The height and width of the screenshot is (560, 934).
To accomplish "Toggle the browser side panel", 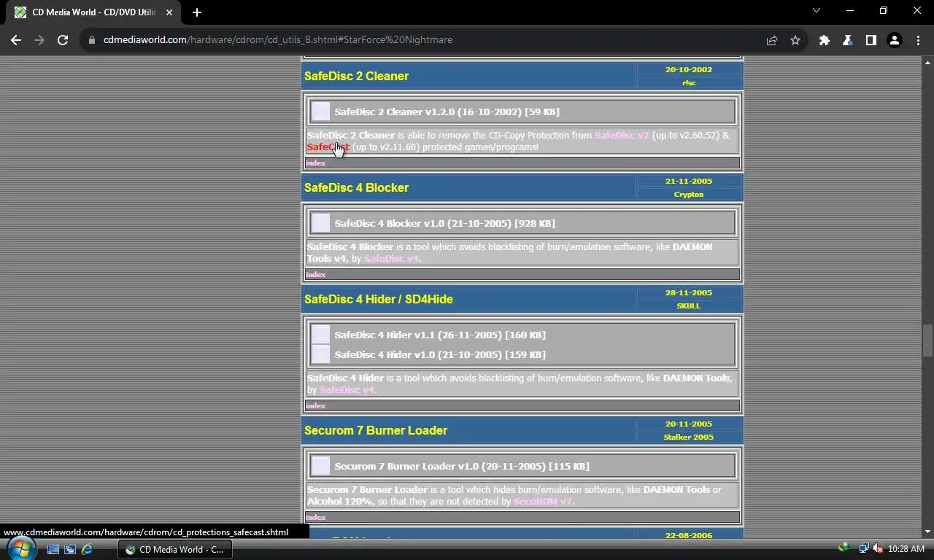I will [x=871, y=40].
